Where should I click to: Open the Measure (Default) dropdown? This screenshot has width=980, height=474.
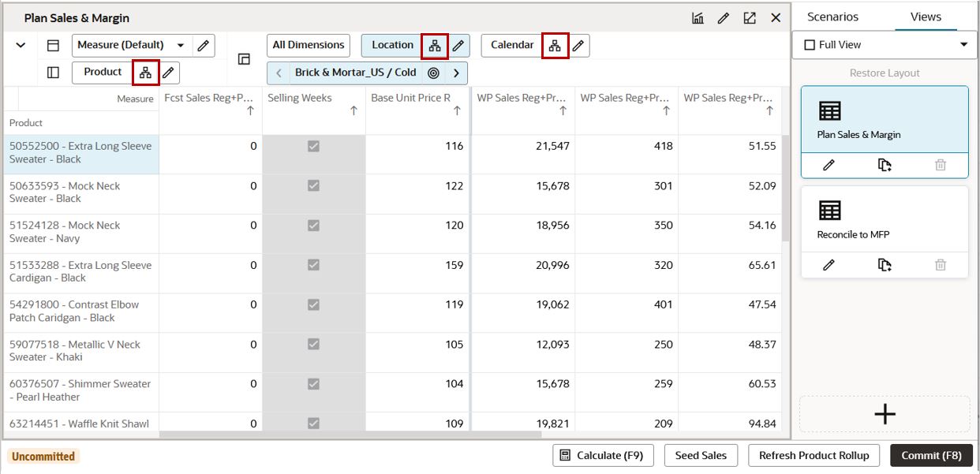pos(133,45)
